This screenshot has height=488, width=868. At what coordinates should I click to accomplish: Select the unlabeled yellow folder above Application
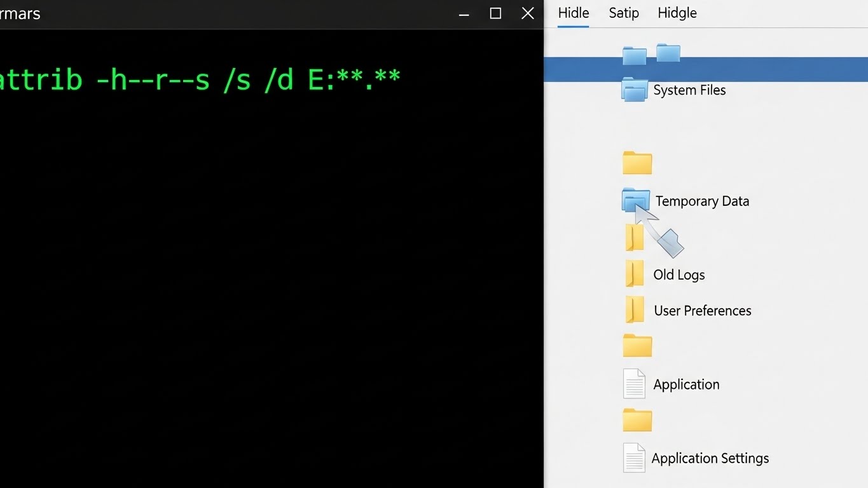tap(637, 346)
